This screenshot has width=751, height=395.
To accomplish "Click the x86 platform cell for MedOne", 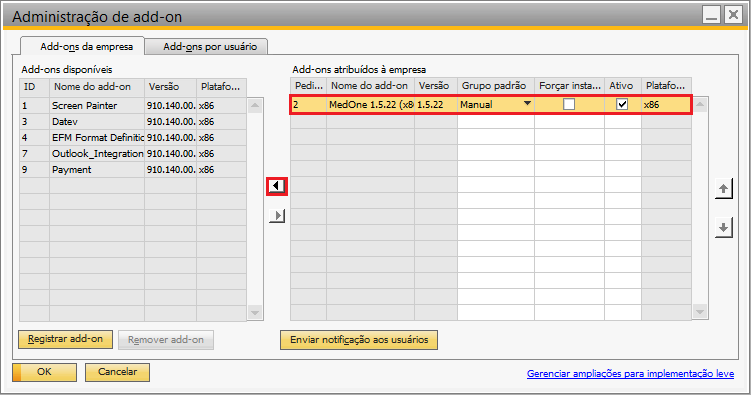I will click(x=666, y=104).
